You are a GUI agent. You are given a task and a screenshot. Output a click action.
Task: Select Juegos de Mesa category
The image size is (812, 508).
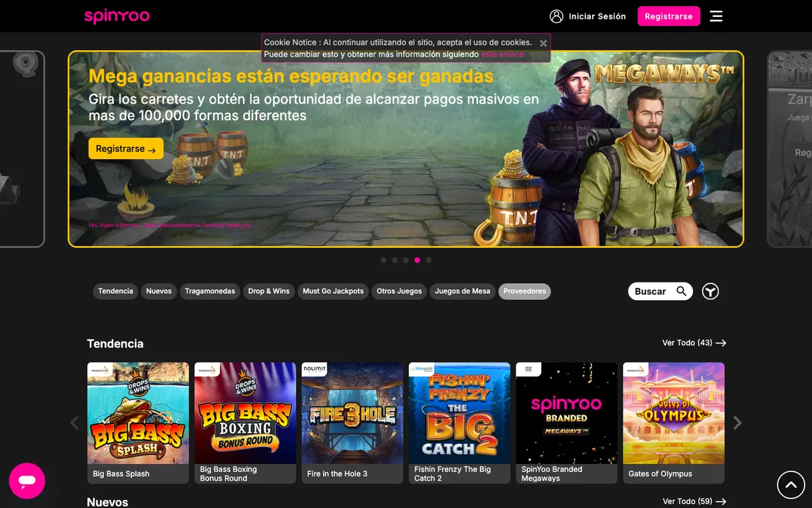(x=463, y=291)
